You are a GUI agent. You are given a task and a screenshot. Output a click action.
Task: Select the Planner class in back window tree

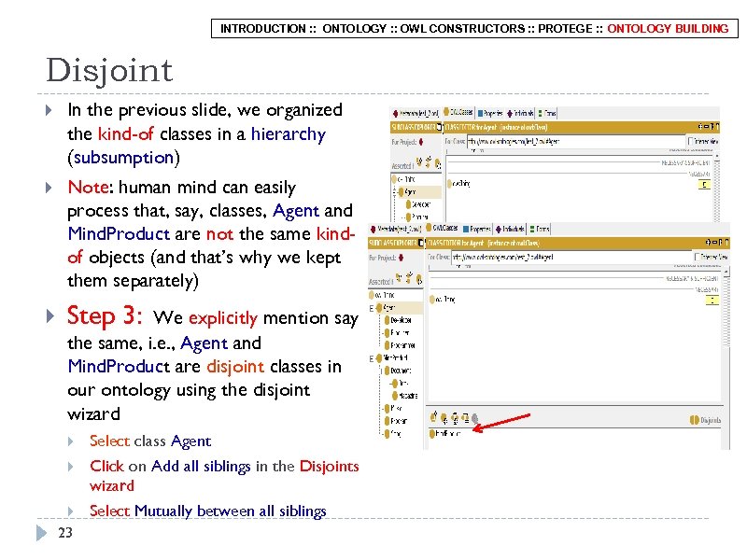point(416,217)
